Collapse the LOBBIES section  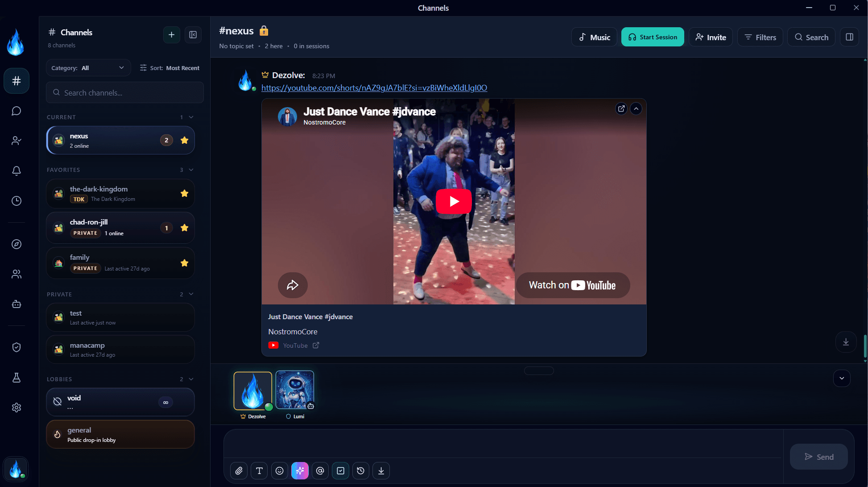pyautogui.click(x=191, y=379)
